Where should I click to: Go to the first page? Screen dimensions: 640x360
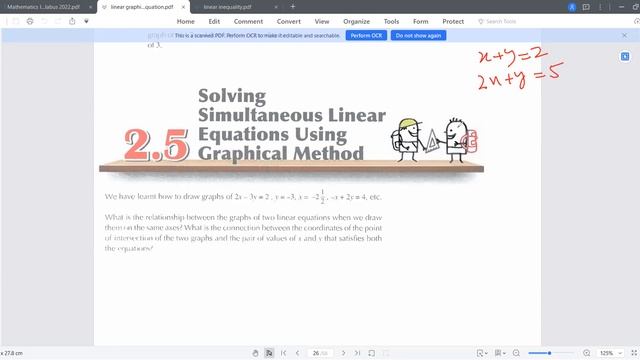(284, 353)
